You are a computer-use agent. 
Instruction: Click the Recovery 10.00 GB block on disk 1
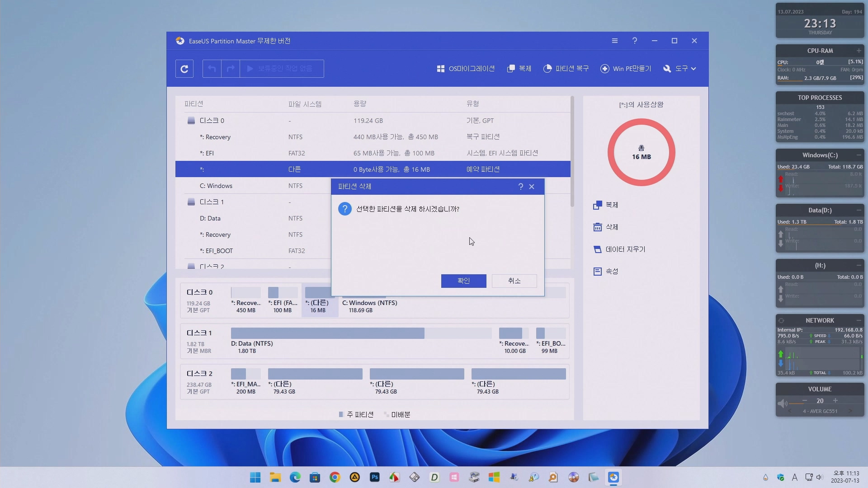[x=514, y=341]
